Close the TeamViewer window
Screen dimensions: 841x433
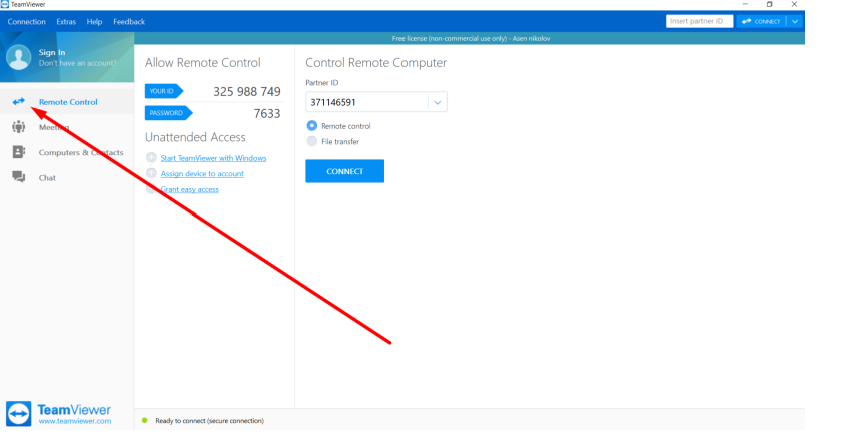pyautogui.click(x=794, y=4)
